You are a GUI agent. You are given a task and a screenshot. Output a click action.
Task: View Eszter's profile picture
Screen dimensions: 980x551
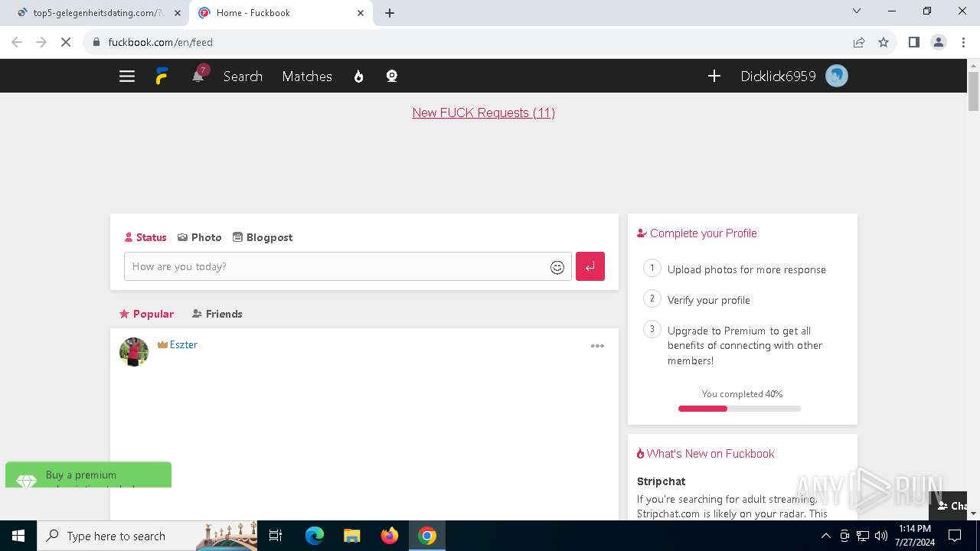click(134, 352)
